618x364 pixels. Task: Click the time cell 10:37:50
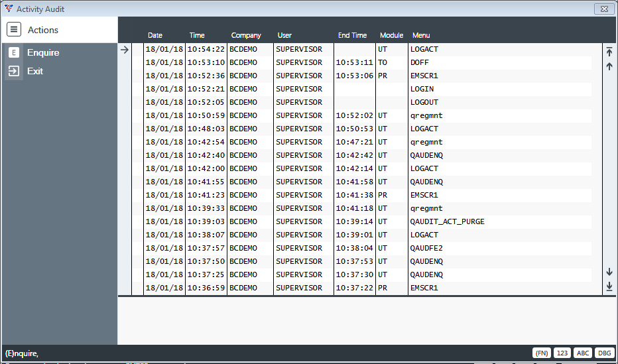coord(206,262)
